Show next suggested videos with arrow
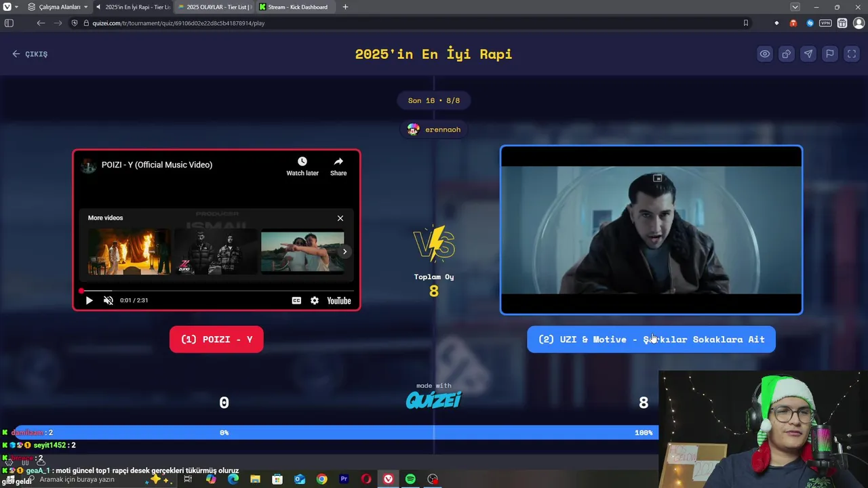The height and width of the screenshot is (488, 868). click(x=344, y=251)
